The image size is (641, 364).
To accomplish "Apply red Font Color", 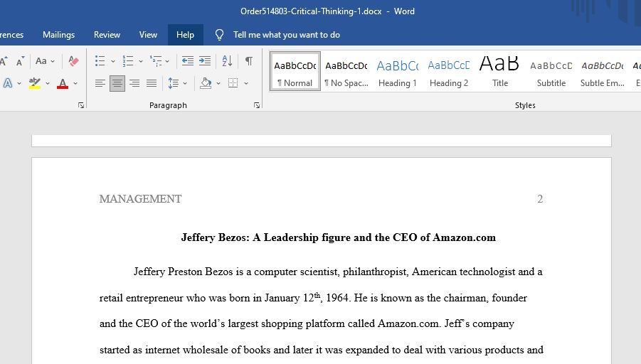I will coord(63,83).
